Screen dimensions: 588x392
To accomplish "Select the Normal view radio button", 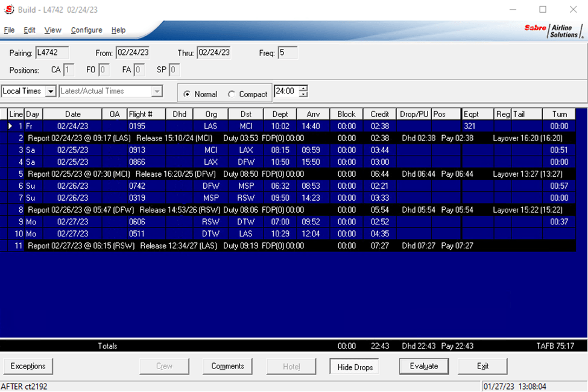I will 187,94.
